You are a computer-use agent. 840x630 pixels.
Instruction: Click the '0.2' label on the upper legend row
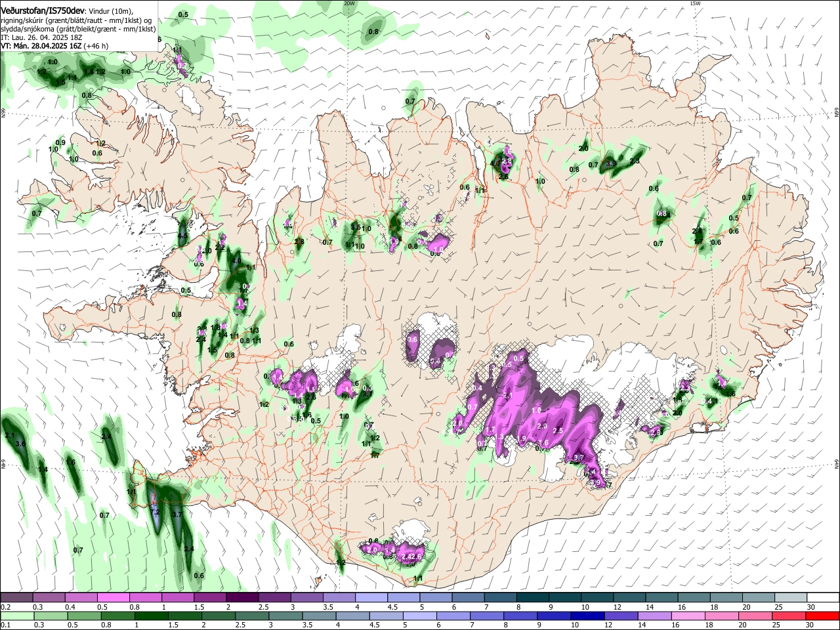tap(6, 607)
